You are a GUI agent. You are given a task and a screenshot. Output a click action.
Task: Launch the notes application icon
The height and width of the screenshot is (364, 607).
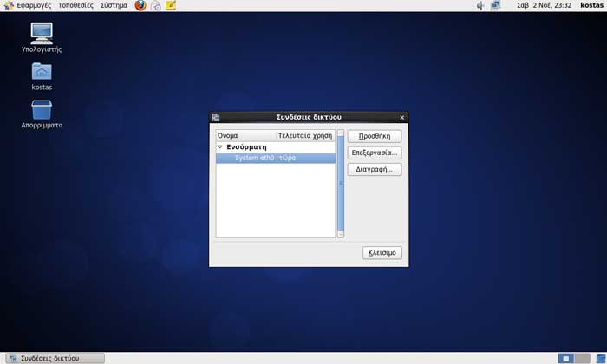tap(171, 5)
